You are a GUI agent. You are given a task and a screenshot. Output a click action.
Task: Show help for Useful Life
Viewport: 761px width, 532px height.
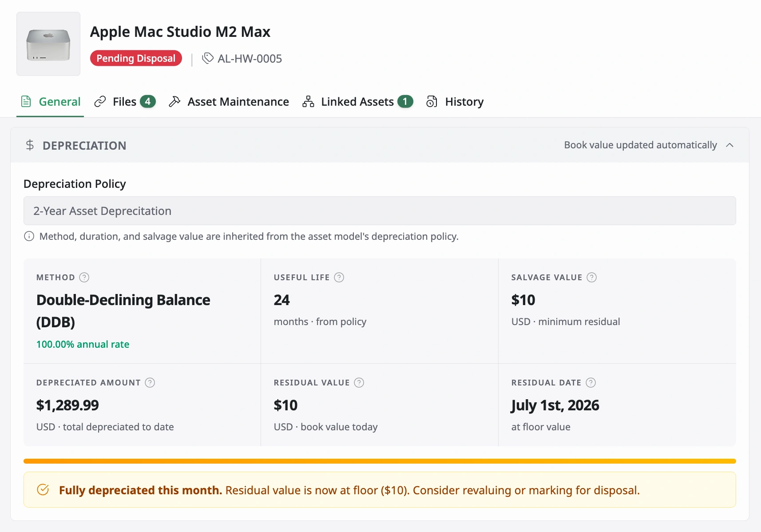click(339, 278)
